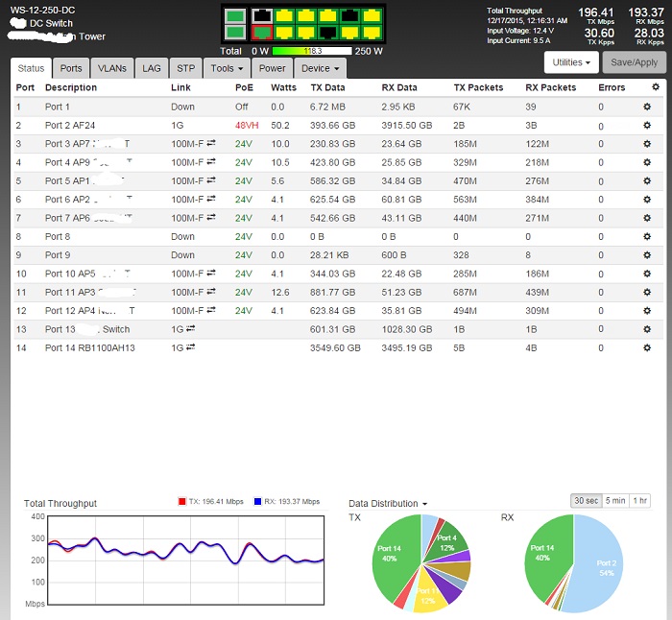Click gear icon in Port 4 AP9 row
This screenshot has height=620, width=672.
[647, 162]
